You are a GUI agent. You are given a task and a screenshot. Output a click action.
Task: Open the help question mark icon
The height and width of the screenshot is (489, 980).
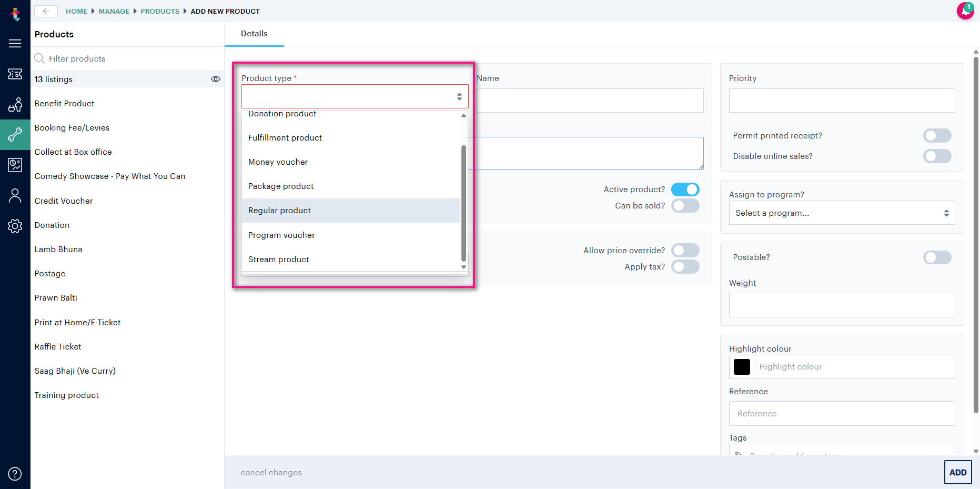tap(15, 474)
